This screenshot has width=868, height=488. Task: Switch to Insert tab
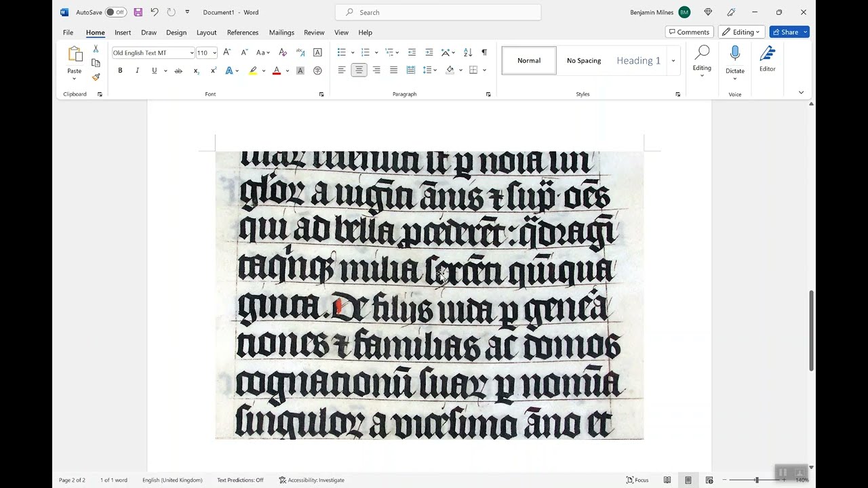click(123, 33)
